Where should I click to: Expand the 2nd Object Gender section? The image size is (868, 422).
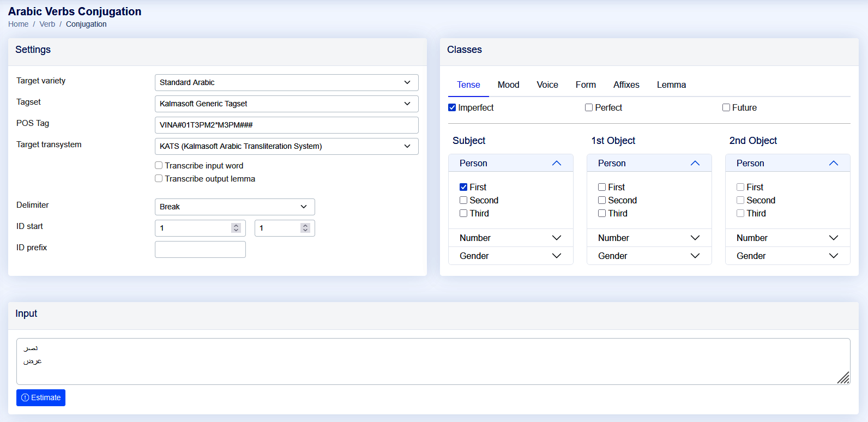coord(787,256)
